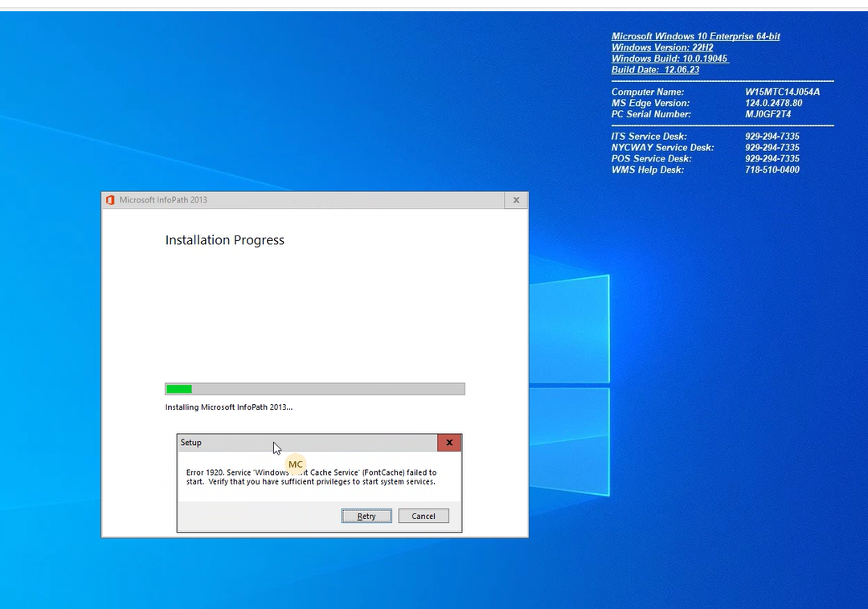This screenshot has width=868, height=609.
Task: Click the Office icon in InfoPath title bar
Action: 110,200
